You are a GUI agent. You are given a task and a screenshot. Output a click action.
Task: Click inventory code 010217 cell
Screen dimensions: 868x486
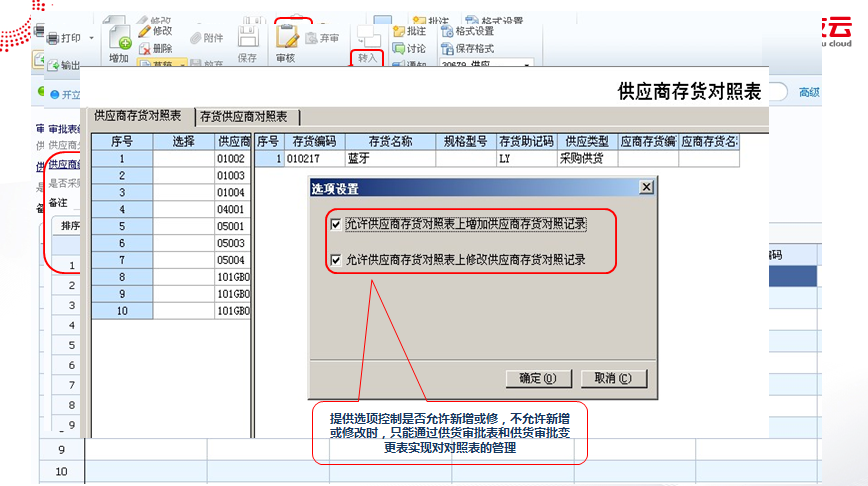coord(314,159)
